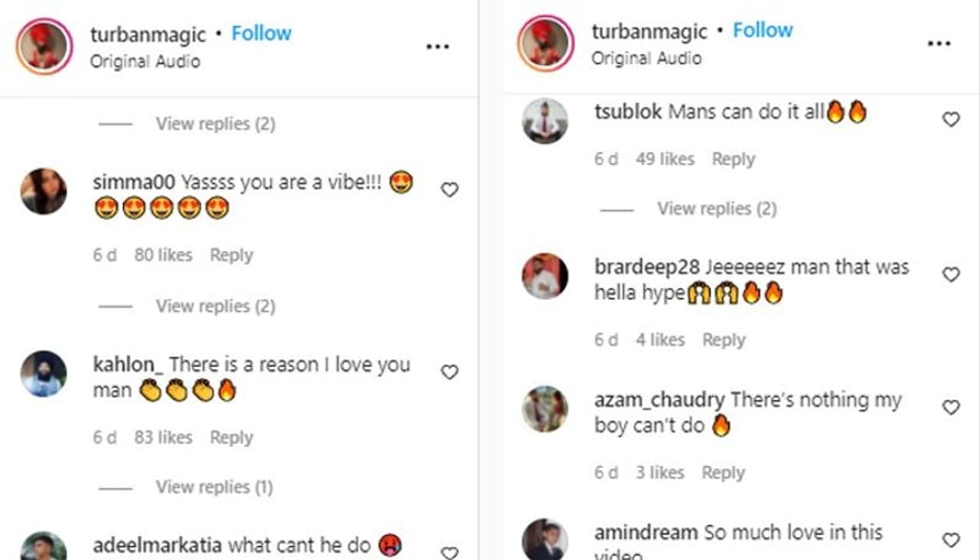Tap heart on brardeep28's comment
The image size is (980, 560).
click(x=950, y=275)
